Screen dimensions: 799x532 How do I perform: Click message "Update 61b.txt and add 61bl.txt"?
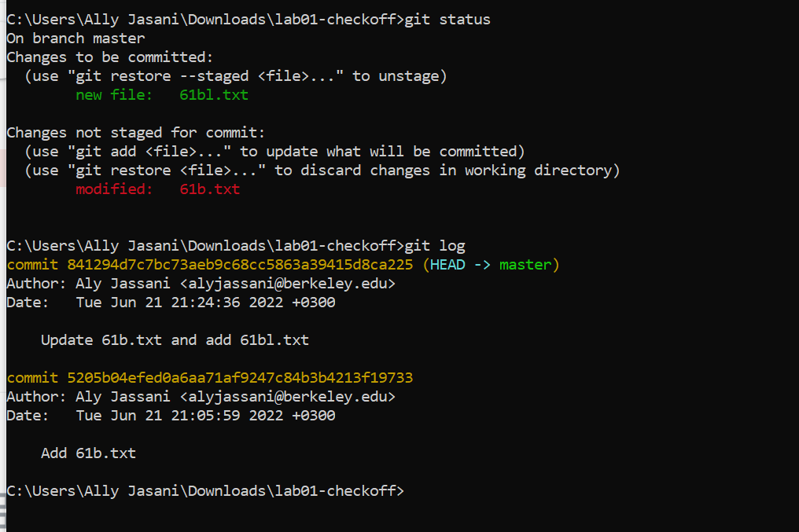[x=175, y=340]
